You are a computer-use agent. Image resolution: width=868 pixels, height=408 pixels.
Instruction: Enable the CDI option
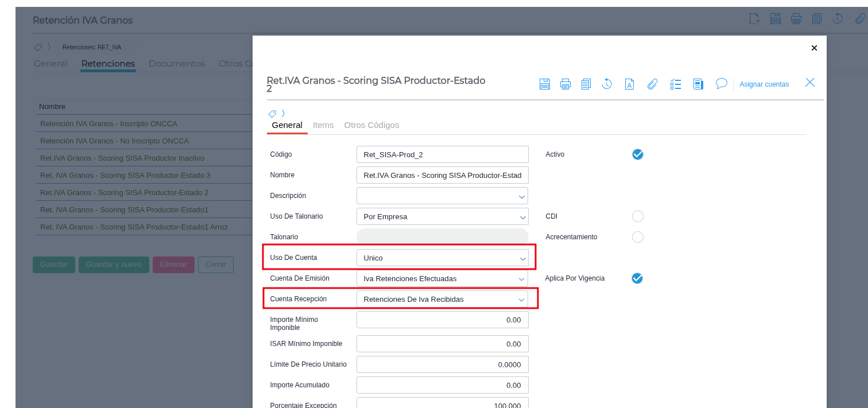[637, 216]
